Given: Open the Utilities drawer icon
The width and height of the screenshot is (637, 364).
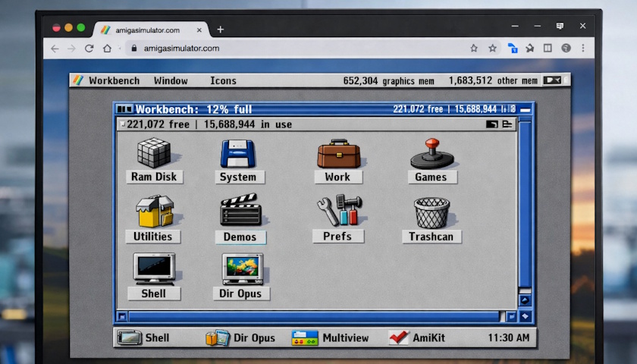Looking at the screenshot, I should (x=155, y=211).
